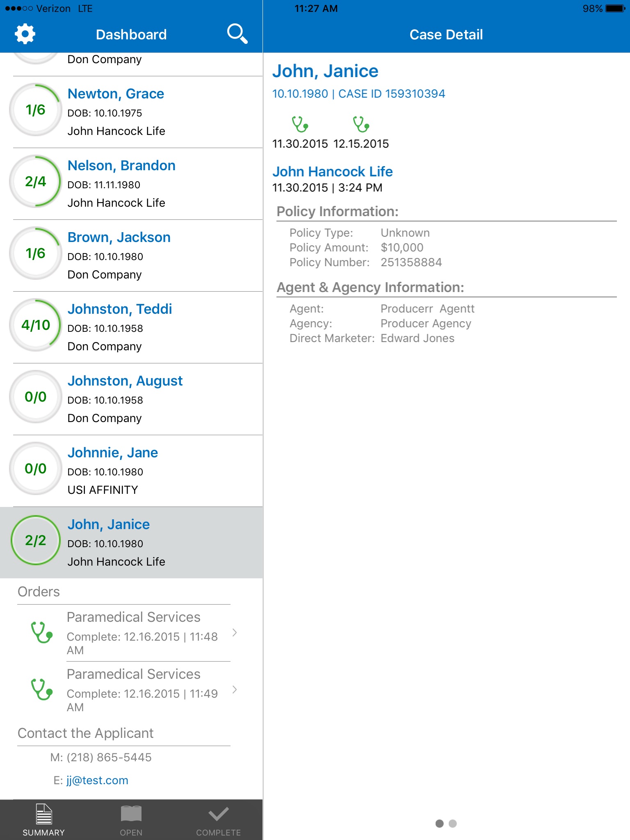
Task: Go to second case detail page dot
Action: pos(453,824)
